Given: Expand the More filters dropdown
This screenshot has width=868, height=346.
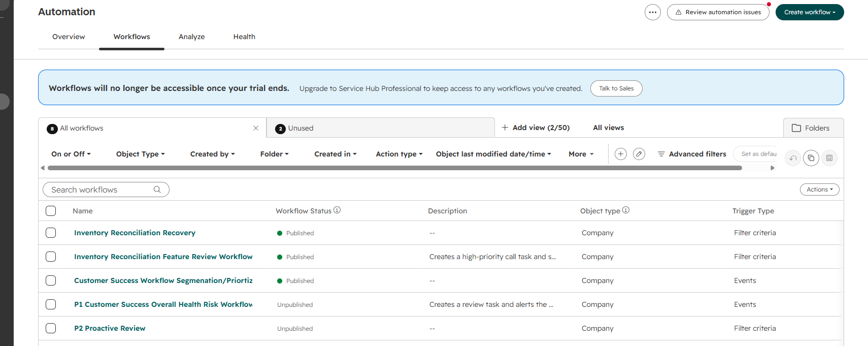Looking at the screenshot, I should (x=581, y=154).
